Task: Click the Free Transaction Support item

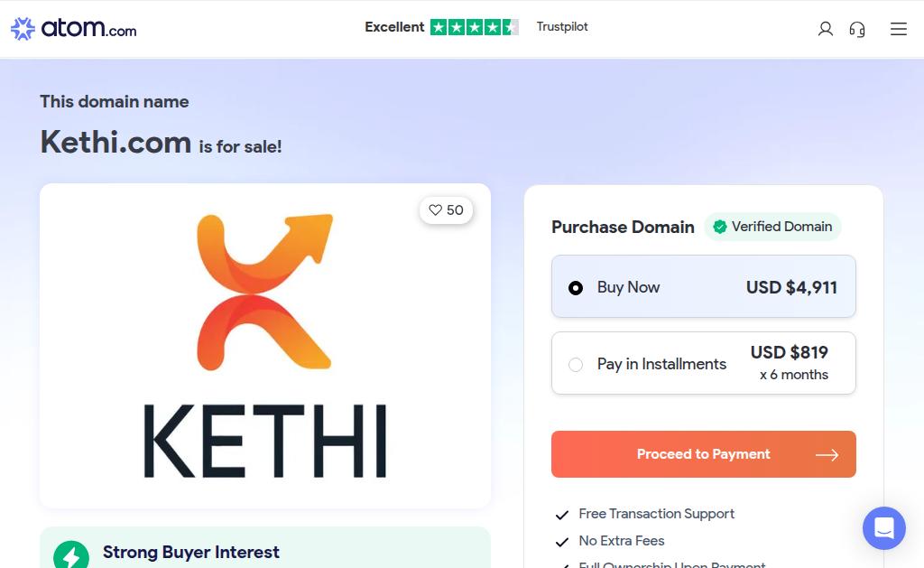Action: pos(656,514)
